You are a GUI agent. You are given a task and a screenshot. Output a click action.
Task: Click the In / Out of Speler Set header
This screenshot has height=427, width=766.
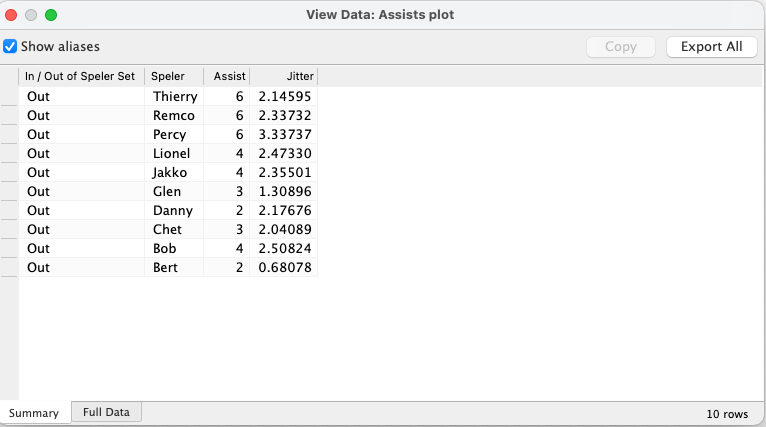click(x=80, y=76)
